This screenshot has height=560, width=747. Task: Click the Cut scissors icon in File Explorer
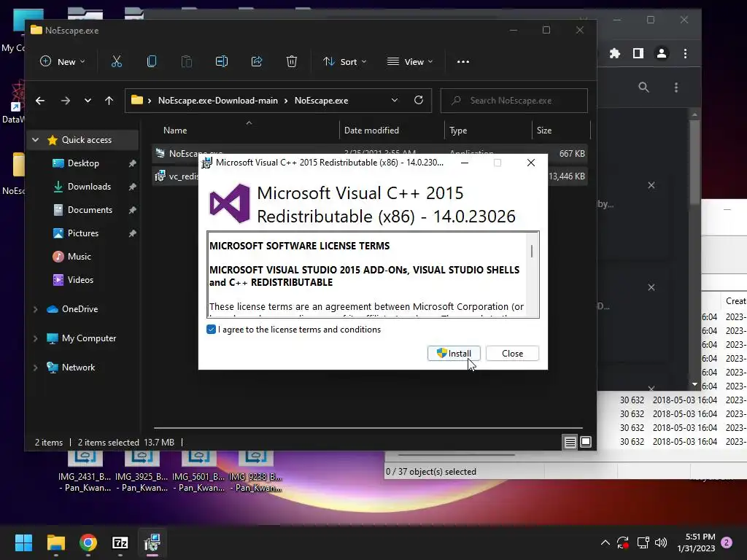117,61
